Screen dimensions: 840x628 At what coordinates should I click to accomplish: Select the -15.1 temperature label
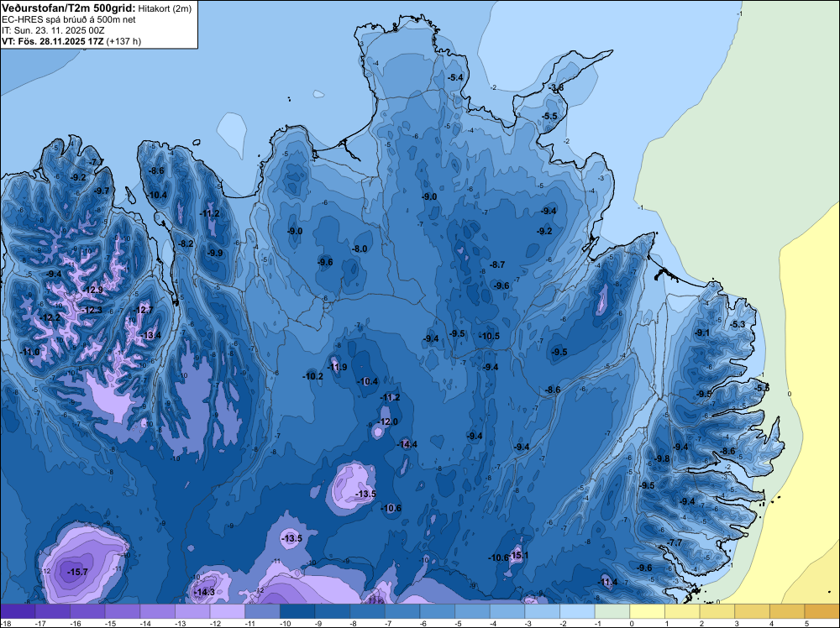(518, 555)
